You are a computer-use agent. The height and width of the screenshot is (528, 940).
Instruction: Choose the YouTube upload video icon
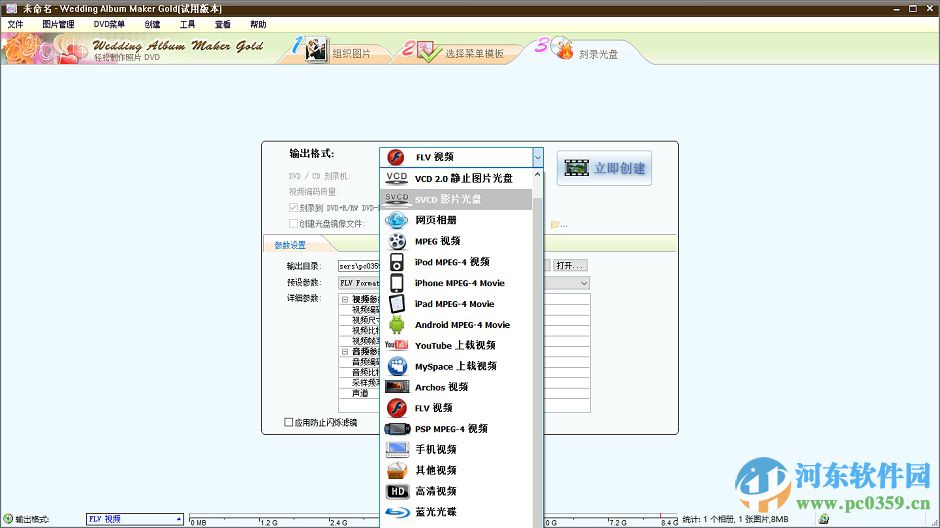tap(396, 345)
